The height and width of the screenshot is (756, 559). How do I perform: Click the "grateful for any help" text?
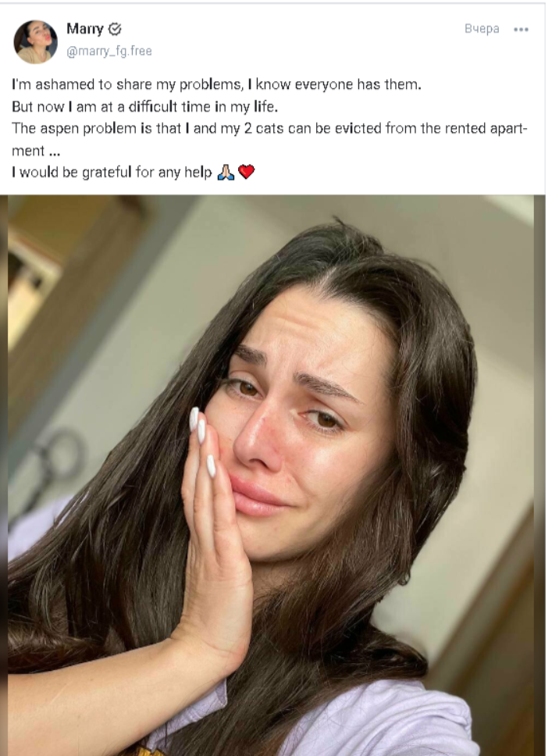(112, 172)
